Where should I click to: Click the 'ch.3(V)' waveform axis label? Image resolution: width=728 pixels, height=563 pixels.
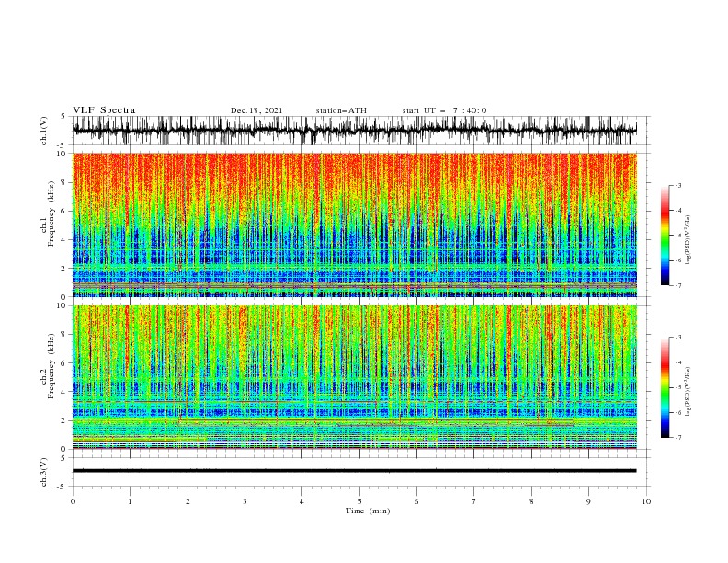pyautogui.click(x=44, y=472)
